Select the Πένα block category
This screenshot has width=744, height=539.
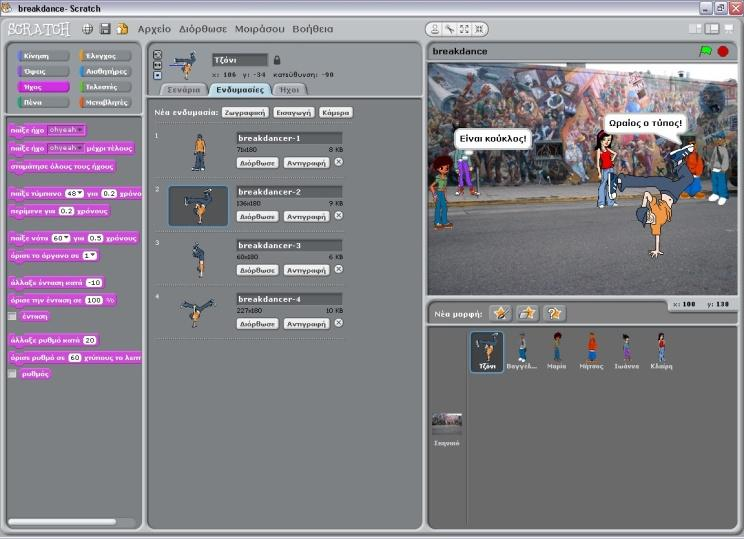[x=43, y=102]
